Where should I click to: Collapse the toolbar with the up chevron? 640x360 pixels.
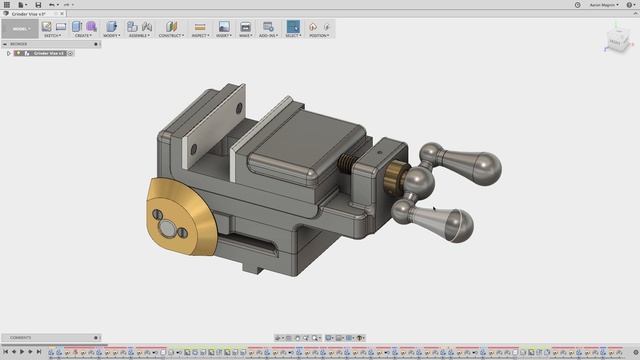pos(636,13)
